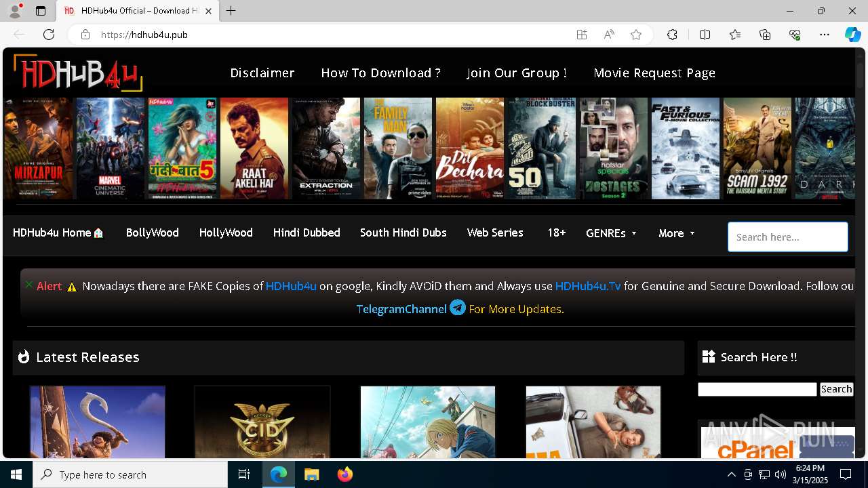Open HollyWood category

point(226,232)
